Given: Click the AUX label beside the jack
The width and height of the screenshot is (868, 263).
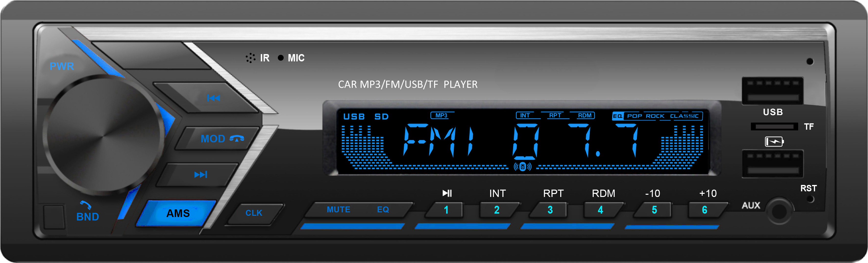Looking at the screenshot, I should (x=751, y=206).
